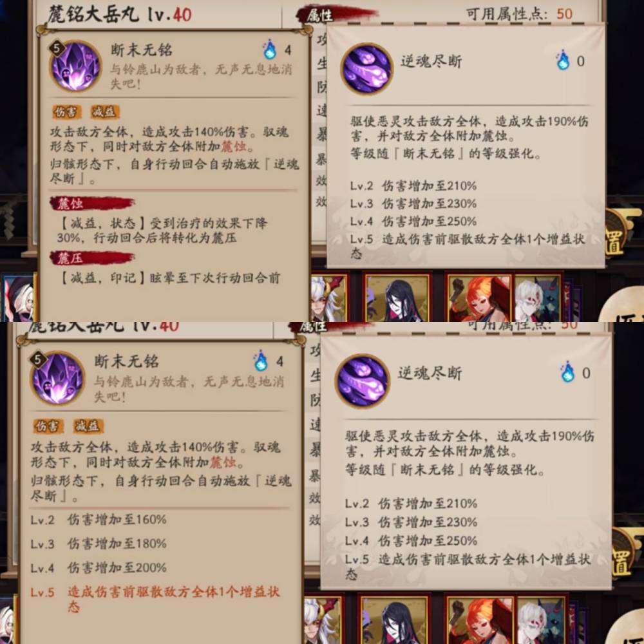Screen dimensions: 644x644
Task: Tap the 逆魂尽断 skill icon in lower screenshot
Action: (362, 381)
